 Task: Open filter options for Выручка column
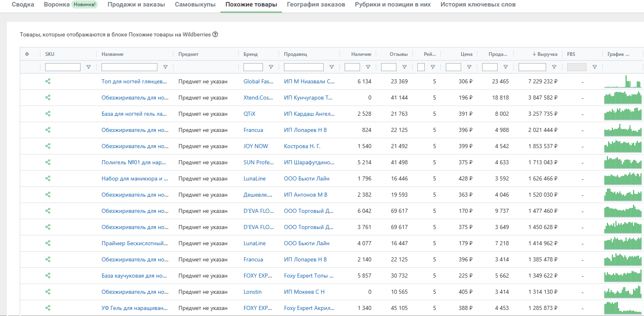[554, 67]
